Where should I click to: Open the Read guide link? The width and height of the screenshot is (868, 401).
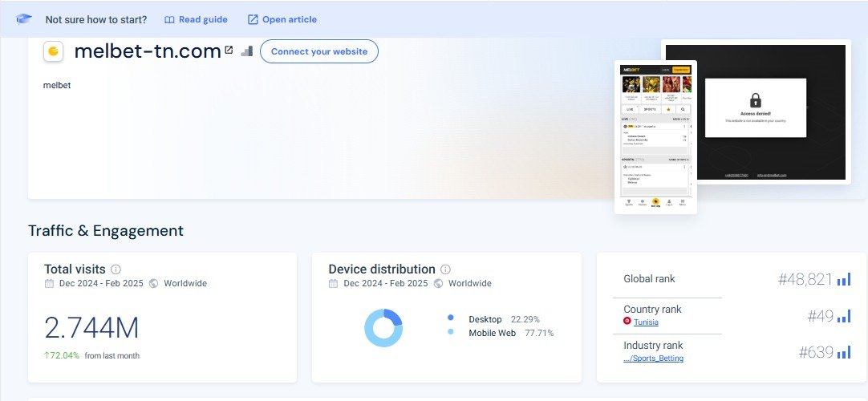[x=196, y=19]
